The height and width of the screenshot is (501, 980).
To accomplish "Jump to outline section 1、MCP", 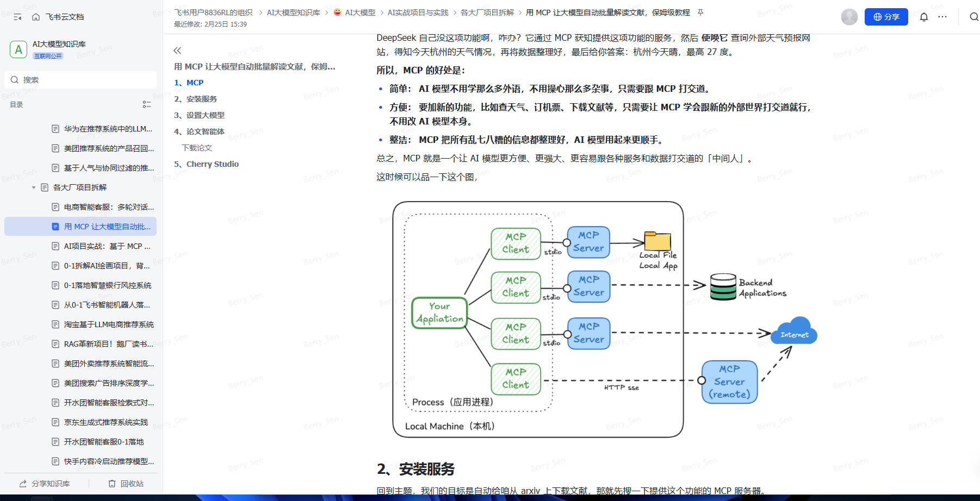I will (189, 83).
